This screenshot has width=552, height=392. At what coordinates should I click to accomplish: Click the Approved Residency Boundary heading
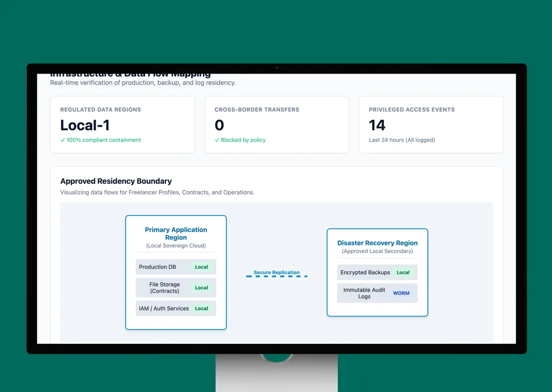tap(116, 181)
